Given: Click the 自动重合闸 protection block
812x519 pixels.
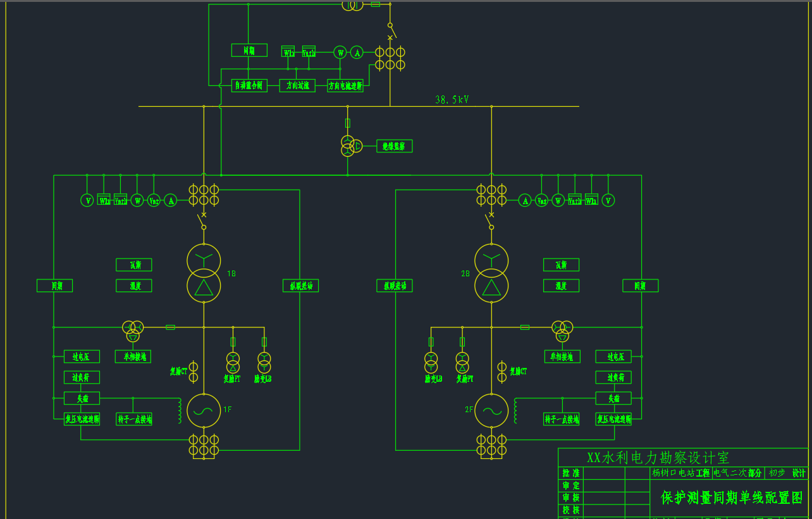Looking at the screenshot, I should point(249,85).
